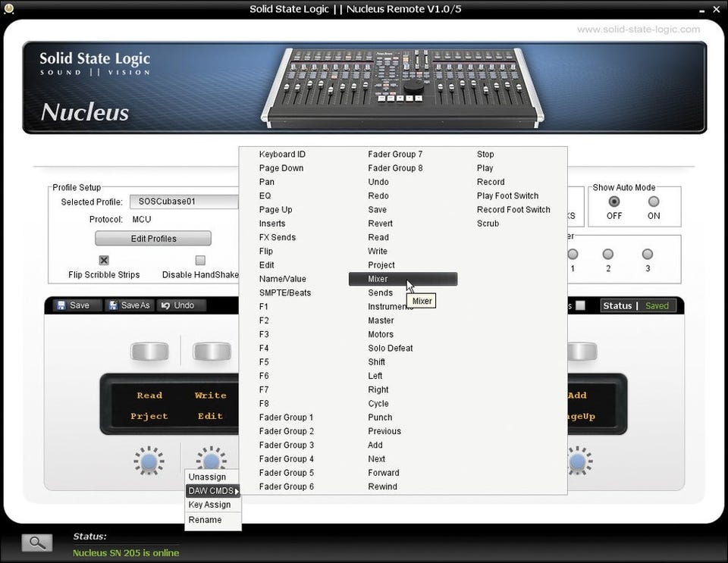Click the rotary knob below Add/PageUp
The height and width of the screenshot is (563, 728).
pyautogui.click(x=579, y=461)
